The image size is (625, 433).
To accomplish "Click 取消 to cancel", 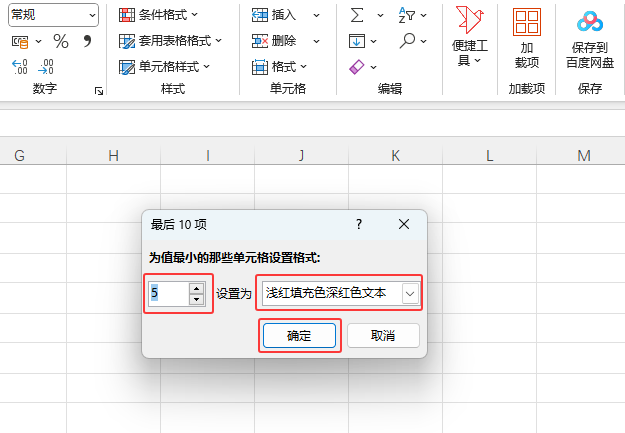I will click(383, 335).
